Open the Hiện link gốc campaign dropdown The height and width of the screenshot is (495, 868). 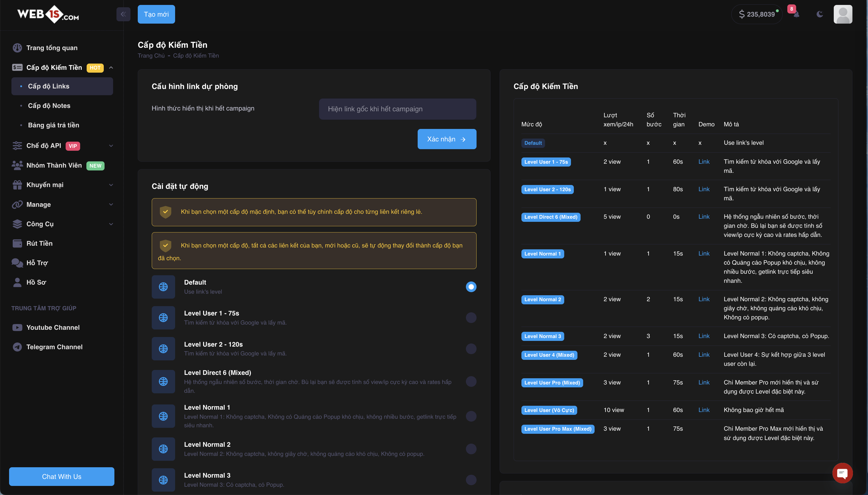pos(397,109)
